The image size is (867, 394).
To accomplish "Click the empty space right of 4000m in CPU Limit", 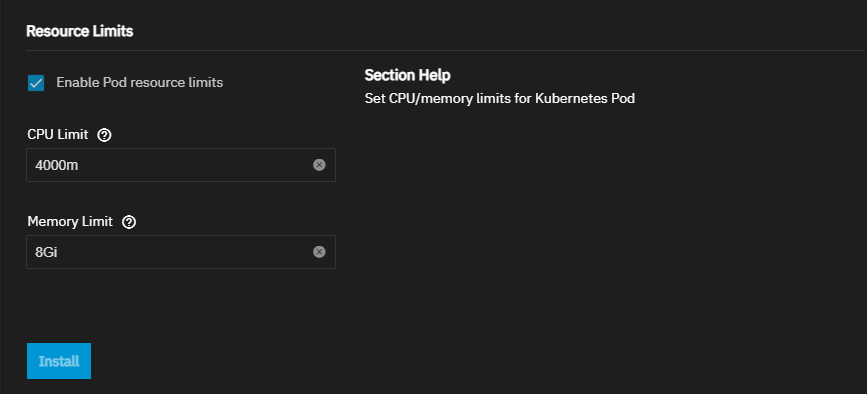I will pos(194,165).
